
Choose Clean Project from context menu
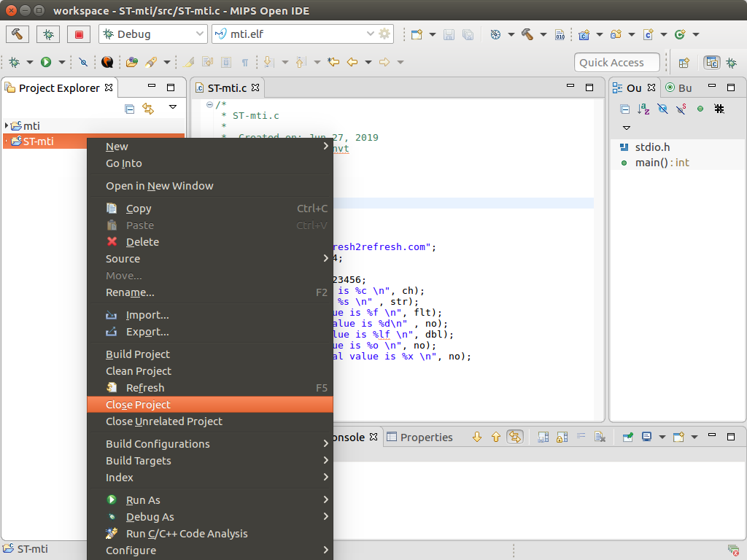pyautogui.click(x=210, y=371)
